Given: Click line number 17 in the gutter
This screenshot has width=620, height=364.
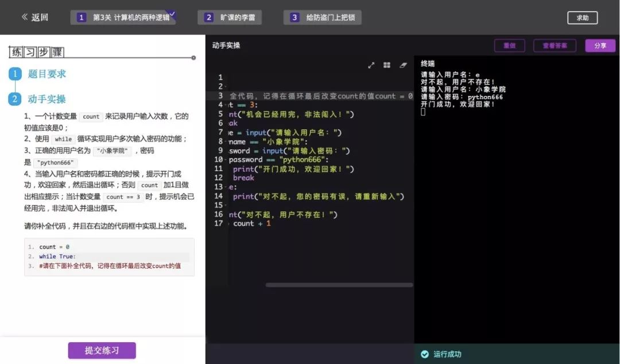Looking at the screenshot, I should 218,223.
